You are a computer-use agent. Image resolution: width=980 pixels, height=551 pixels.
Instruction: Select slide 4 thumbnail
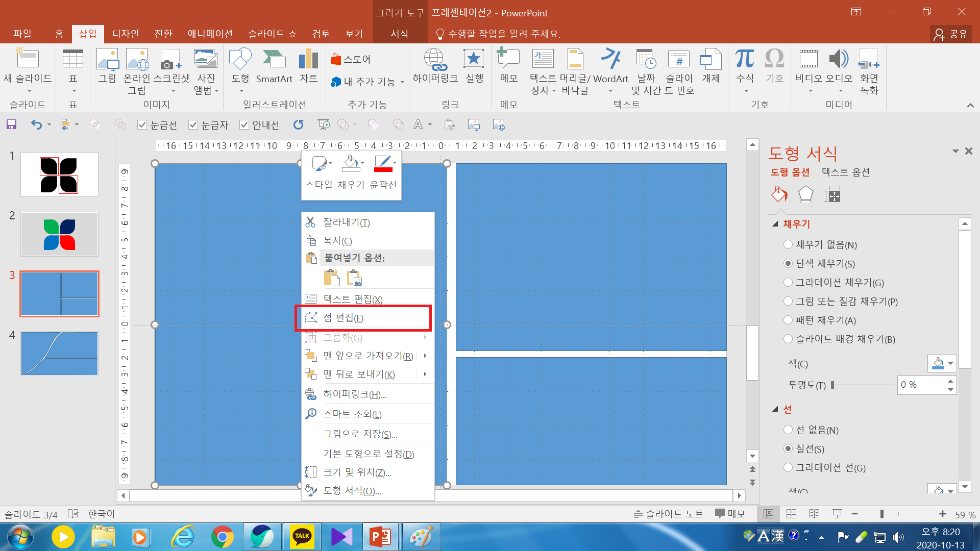coord(59,354)
